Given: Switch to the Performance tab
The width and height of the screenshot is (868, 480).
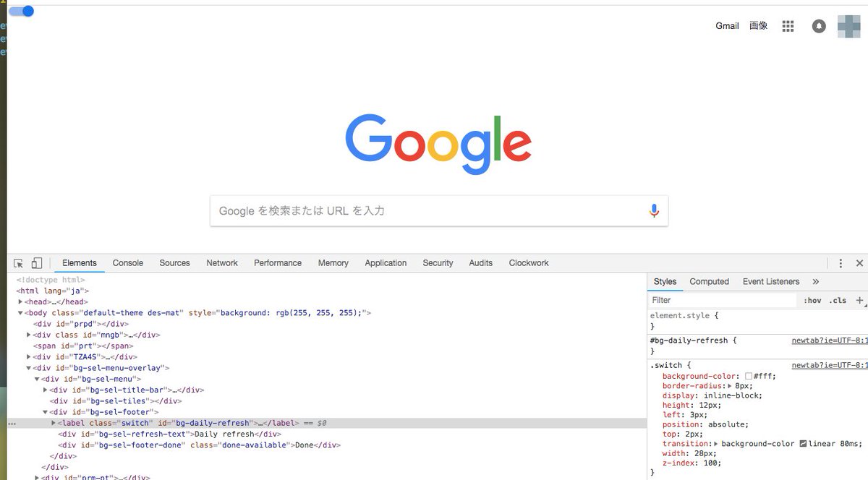Looking at the screenshot, I should [x=278, y=263].
